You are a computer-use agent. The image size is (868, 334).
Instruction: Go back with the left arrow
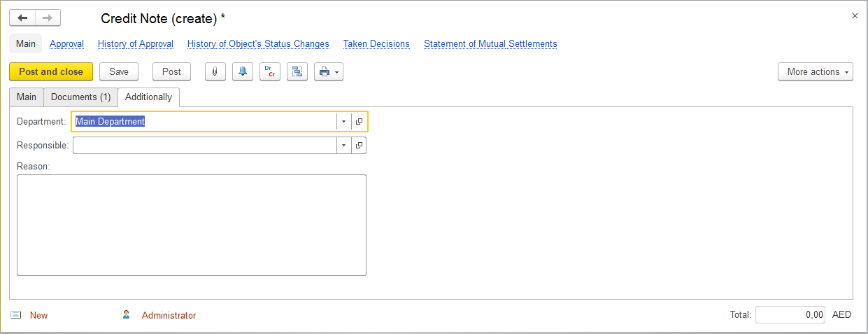pos(22,18)
